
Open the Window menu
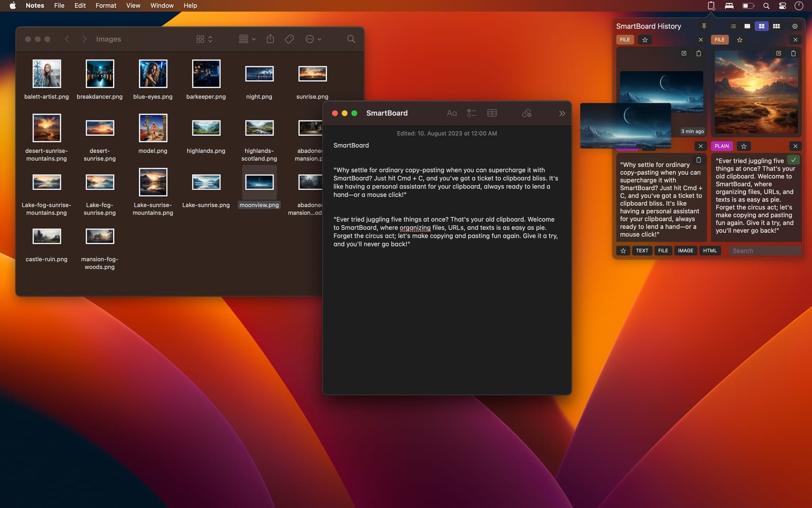pos(162,6)
